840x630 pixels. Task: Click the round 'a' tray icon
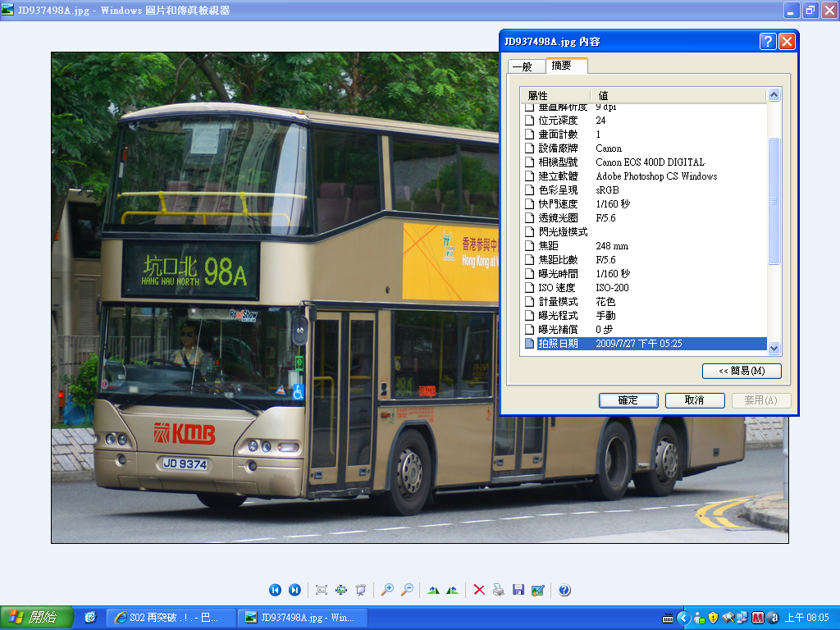click(x=773, y=619)
